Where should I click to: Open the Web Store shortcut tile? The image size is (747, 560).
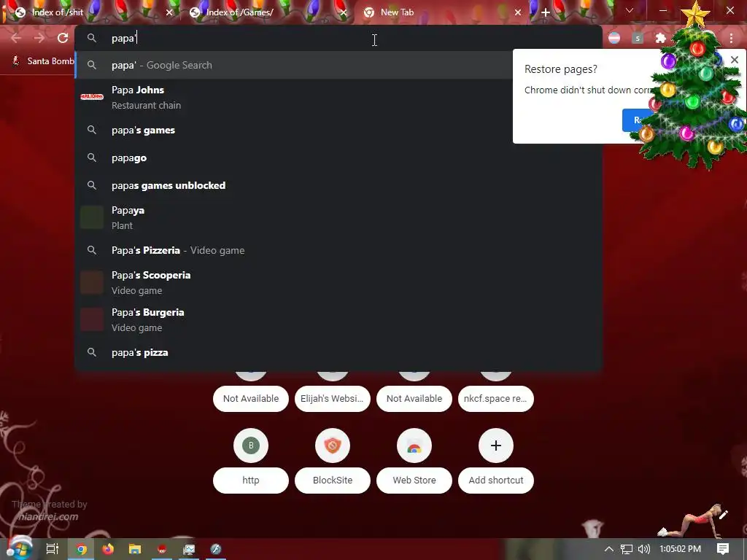tap(414, 446)
